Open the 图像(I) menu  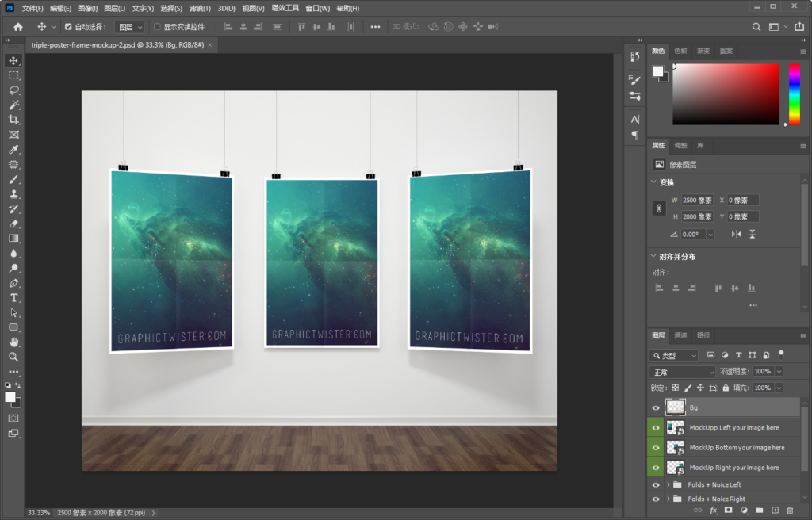point(87,8)
